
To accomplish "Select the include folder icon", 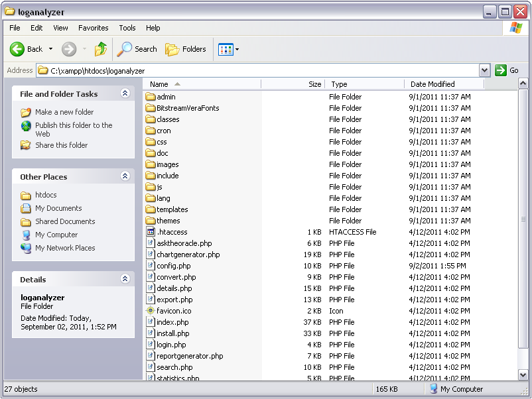I will (151, 175).
